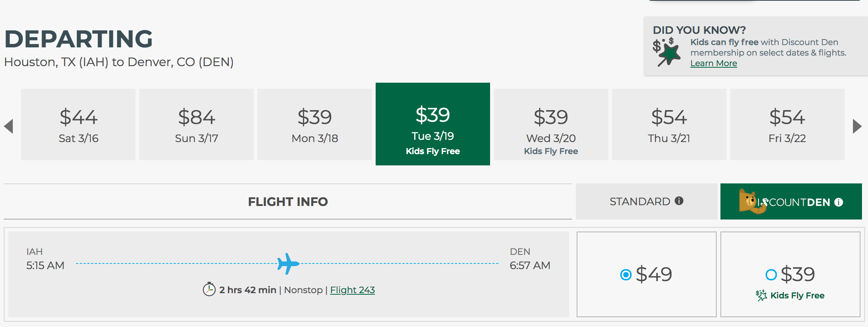
Task: Select Wed 3/20 Kids Fly Free date
Action: (x=551, y=125)
